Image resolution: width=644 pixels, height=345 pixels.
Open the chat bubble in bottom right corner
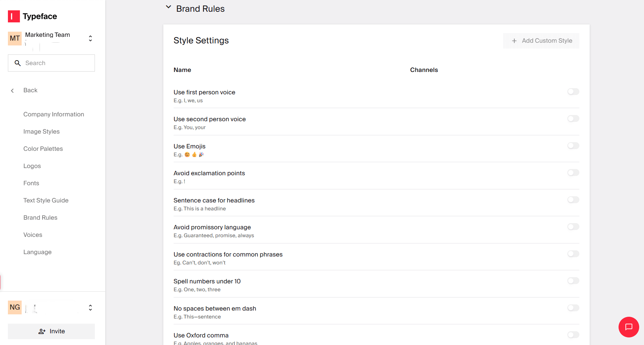[629, 327]
